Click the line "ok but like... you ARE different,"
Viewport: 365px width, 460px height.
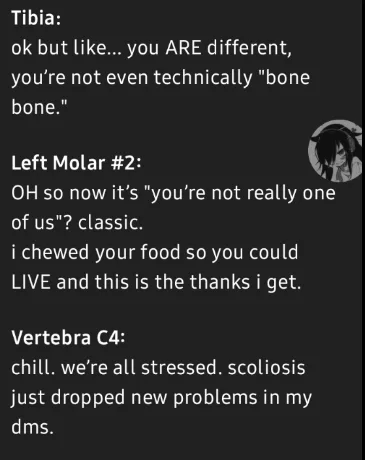(x=152, y=48)
